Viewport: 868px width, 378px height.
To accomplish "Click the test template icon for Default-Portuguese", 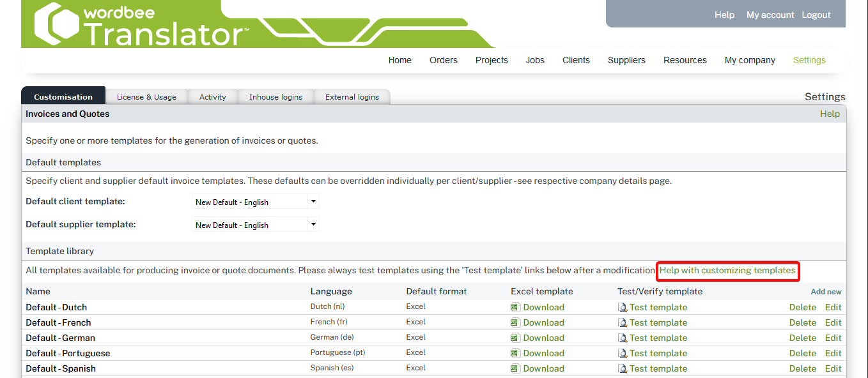I will [x=623, y=353].
